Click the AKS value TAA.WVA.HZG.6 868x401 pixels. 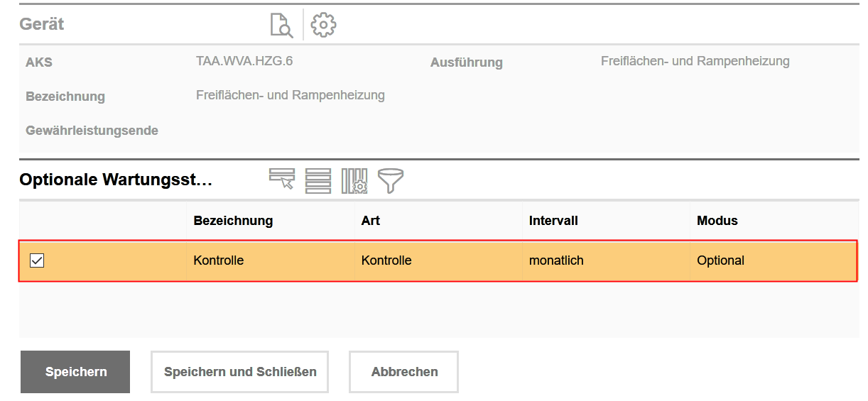(x=244, y=61)
